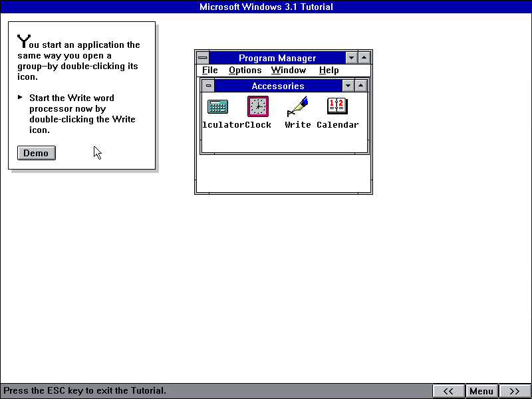The height and width of the screenshot is (399, 532).
Task: Click the 'Calendar' icon label text
Action: coord(338,125)
